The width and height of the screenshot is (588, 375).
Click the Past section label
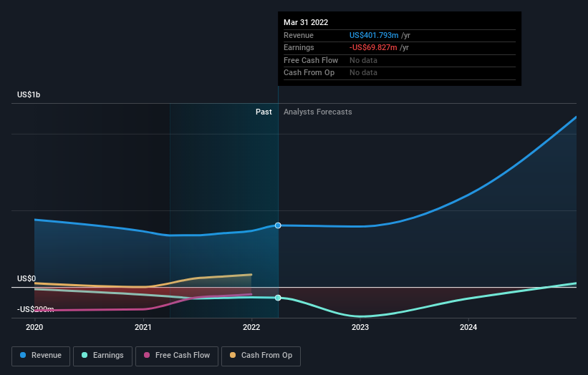pyautogui.click(x=264, y=112)
